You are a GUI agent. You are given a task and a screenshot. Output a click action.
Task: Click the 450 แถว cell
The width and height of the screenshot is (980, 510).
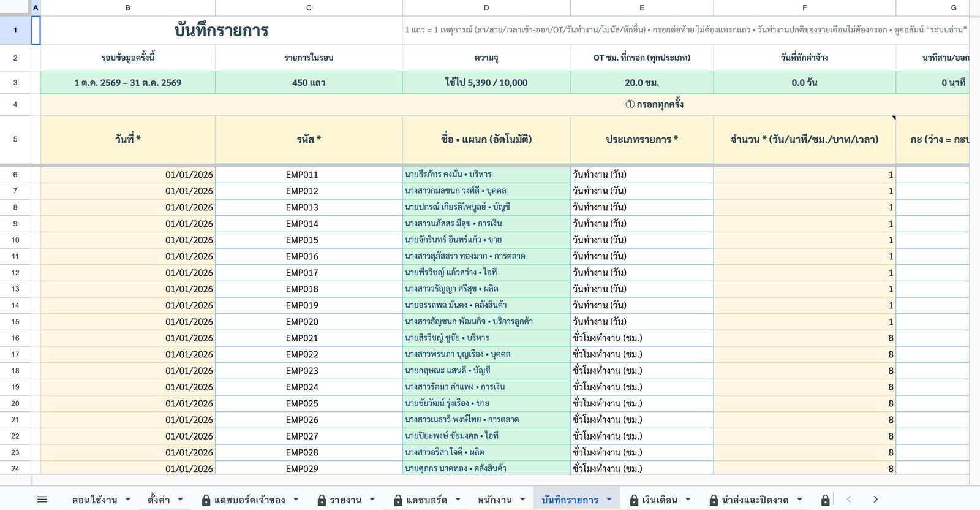point(309,83)
